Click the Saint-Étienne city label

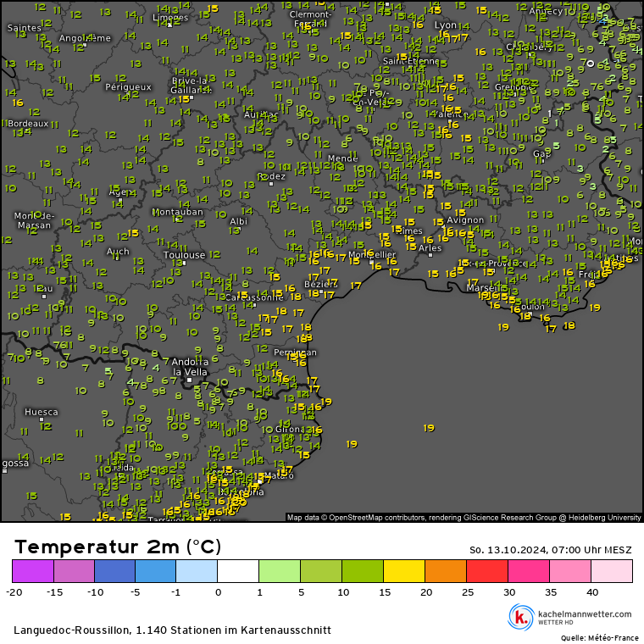(411, 61)
